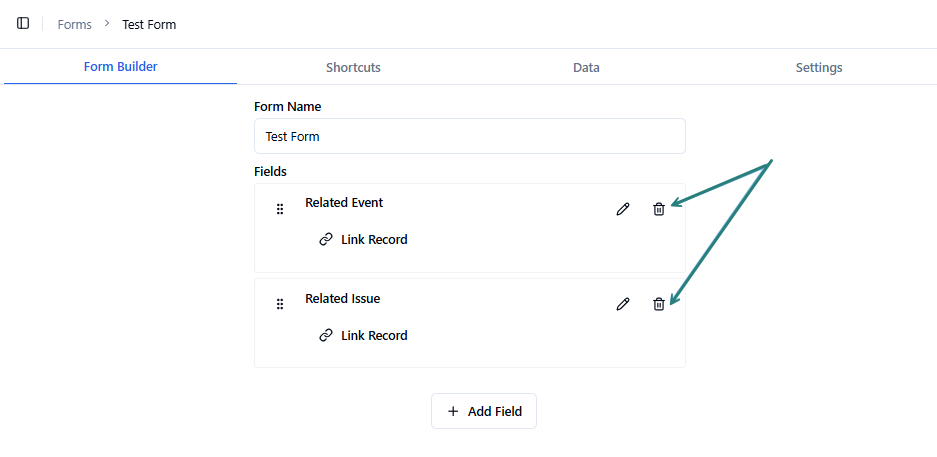Click the Test Form breadcrumb item
937x457 pixels.
tap(149, 24)
